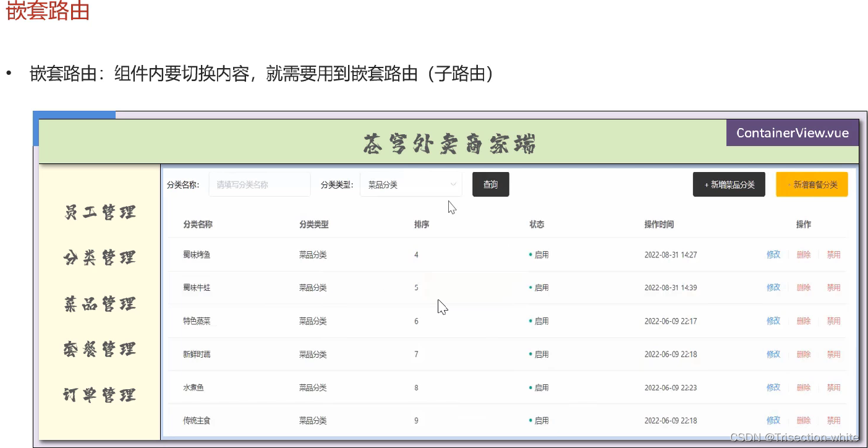The image size is (868, 448).
Task: Click the 2022-08-31 14:39 timestamp
Action: pos(671,288)
